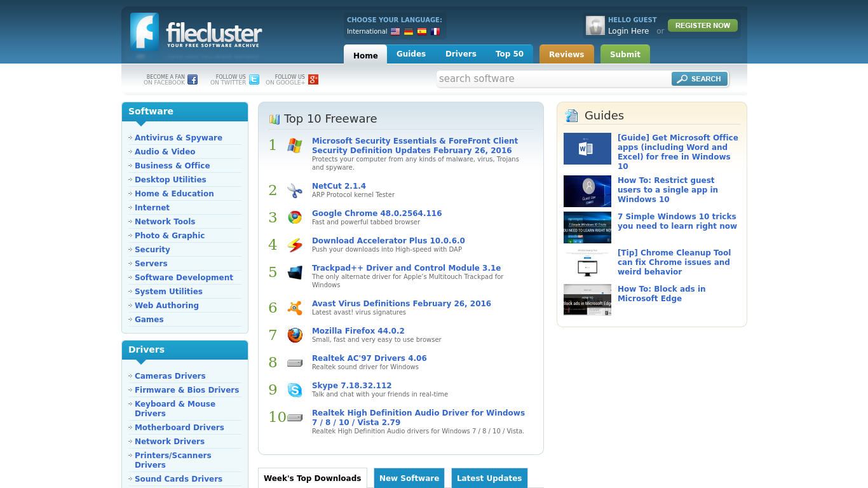Open the Security software category
Screen dimensions: 868x488
coord(153,250)
